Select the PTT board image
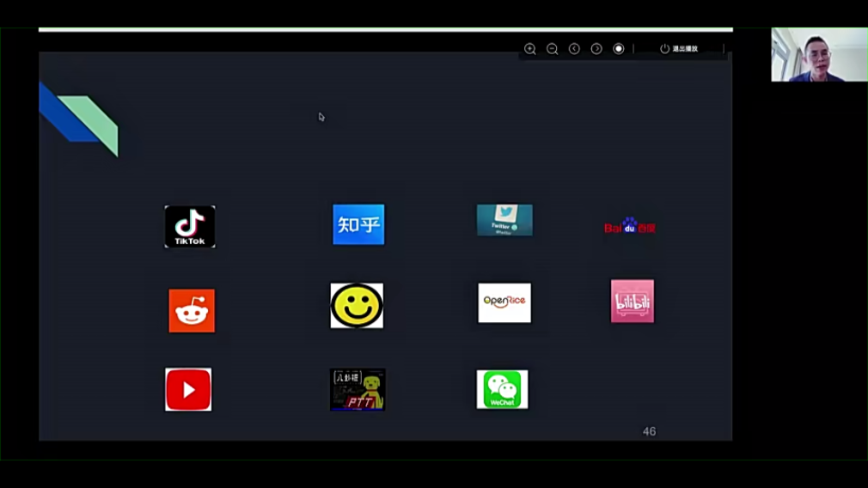The width and height of the screenshot is (868, 488). pyautogui.click(x=358, y=390)
